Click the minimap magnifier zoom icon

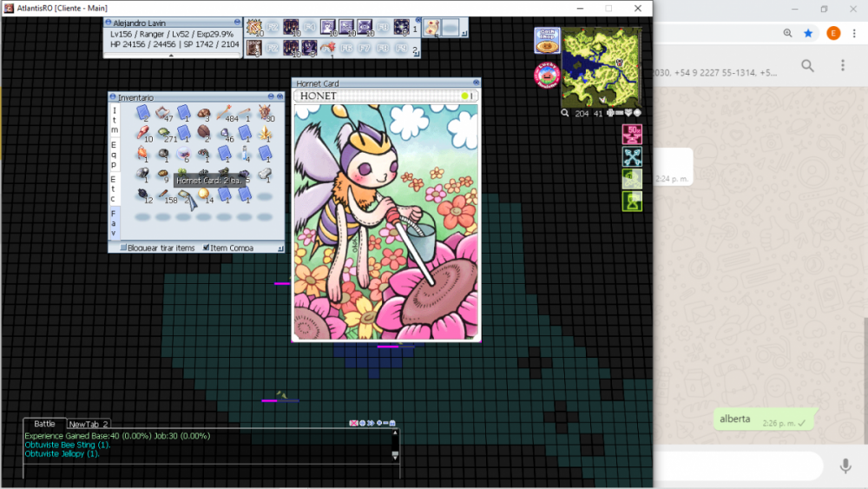(x=565, y=113)
